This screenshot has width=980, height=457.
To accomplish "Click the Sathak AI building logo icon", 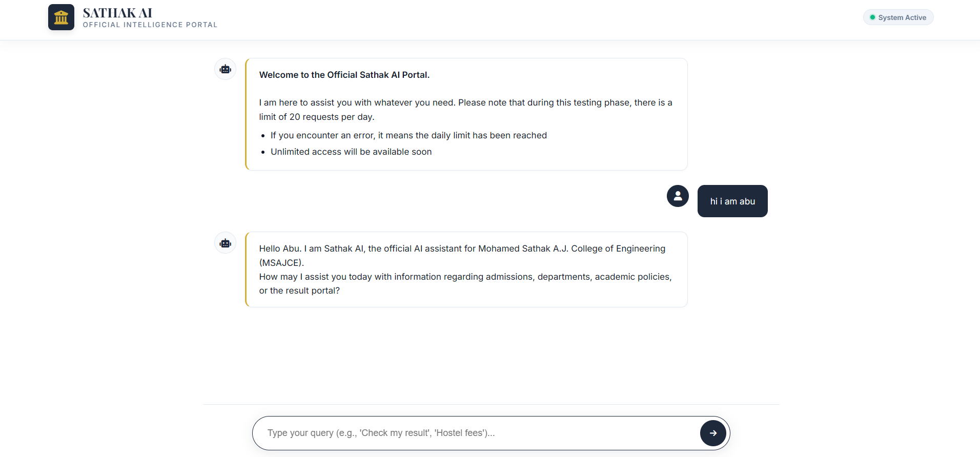I will coord(61,17).
